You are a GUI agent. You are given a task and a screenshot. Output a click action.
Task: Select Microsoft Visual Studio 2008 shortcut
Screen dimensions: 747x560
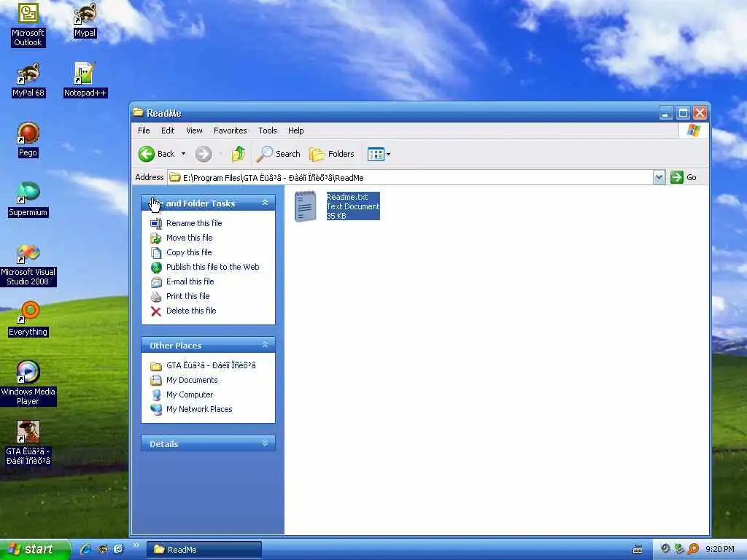[x=28, y=265]
